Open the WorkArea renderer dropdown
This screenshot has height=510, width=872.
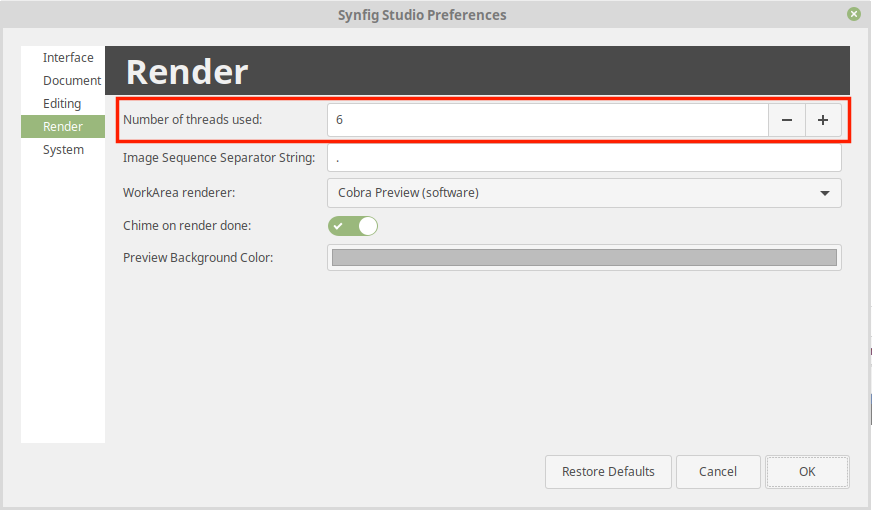pyautogui.click(x=584, y=193)
